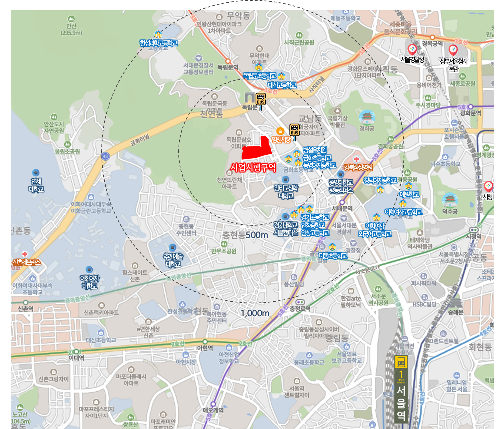Select the 경희궁 palace icon
504x429 pixels.
click(367, 117)
